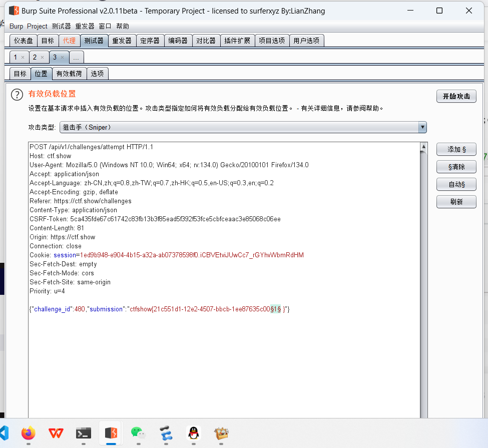Viewport: 488px width, 448px height.
Task: Click the 添加 § button
Action: [456, 150]
